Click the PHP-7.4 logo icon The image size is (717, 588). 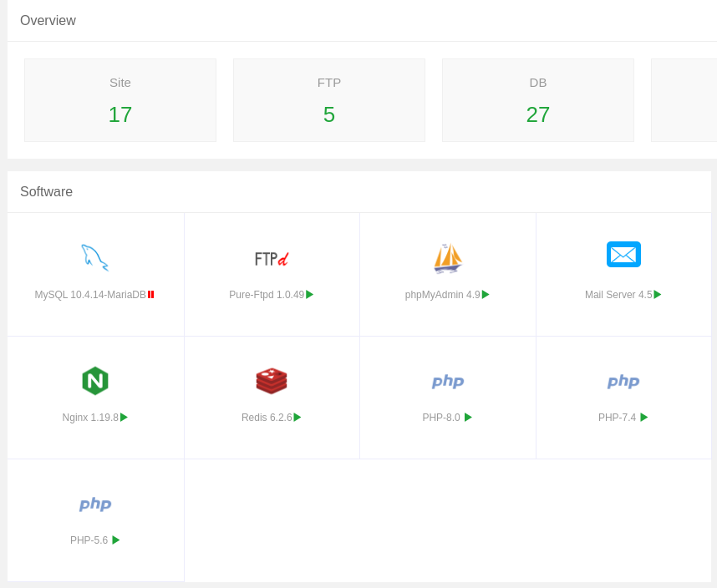pyautogui.click(x=623, y=382)
